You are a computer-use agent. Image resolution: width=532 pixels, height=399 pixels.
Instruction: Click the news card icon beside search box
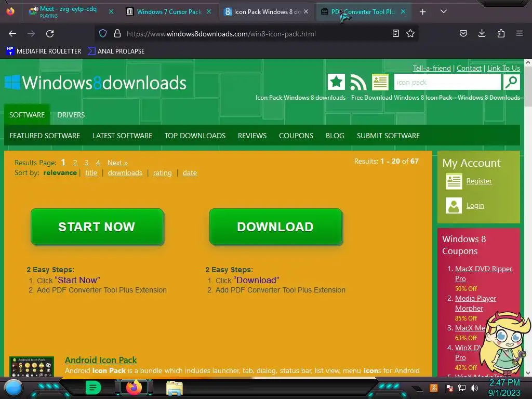380,82
